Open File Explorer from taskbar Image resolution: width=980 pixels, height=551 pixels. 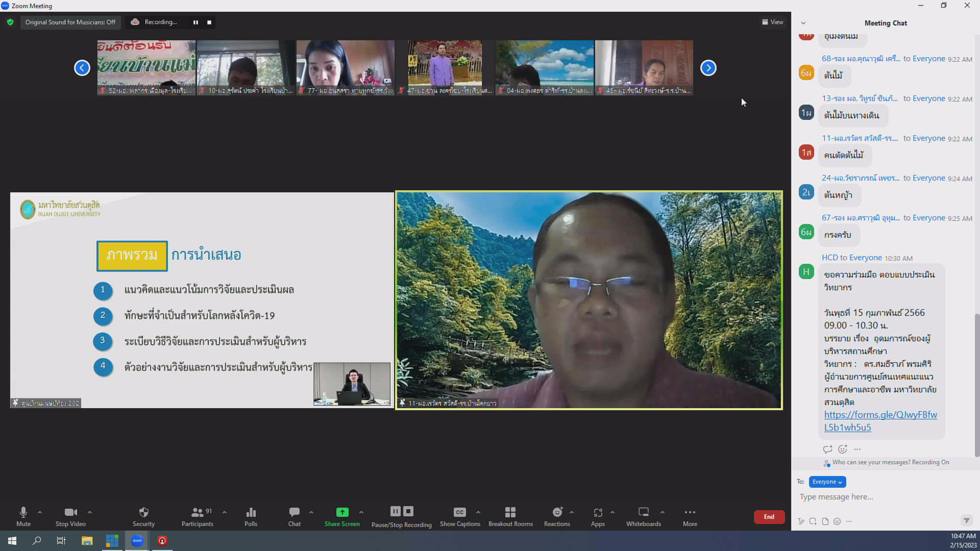pyautogui.click(x=87, y=541)
